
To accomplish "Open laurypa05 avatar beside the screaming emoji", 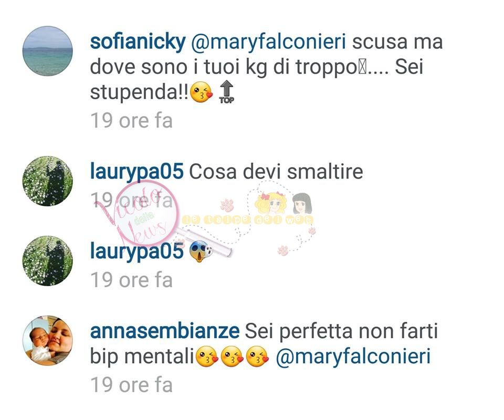I will pos(48,261).
